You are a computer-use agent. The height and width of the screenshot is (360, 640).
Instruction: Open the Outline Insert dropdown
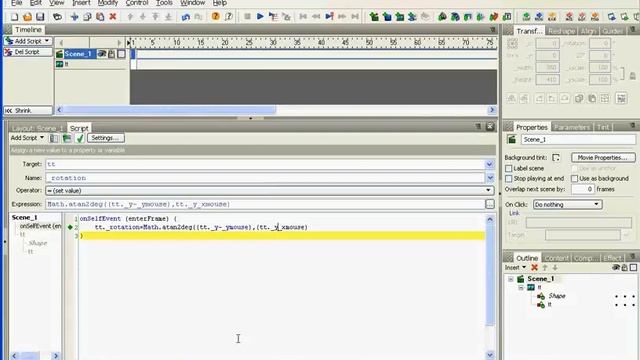pos(515,268)
